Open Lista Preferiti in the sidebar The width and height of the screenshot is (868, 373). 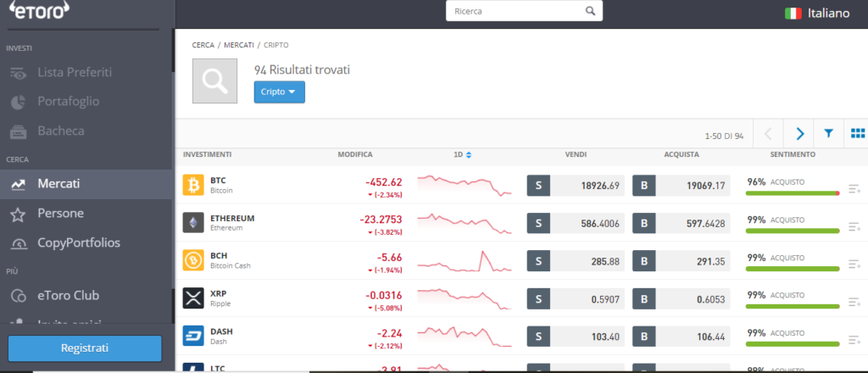[75, 72]
